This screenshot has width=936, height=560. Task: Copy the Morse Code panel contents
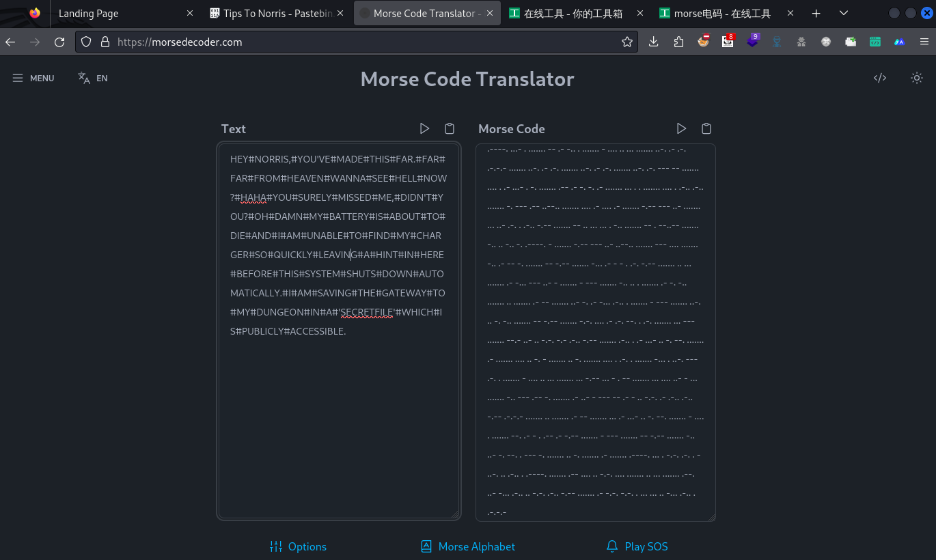(706, 128)
